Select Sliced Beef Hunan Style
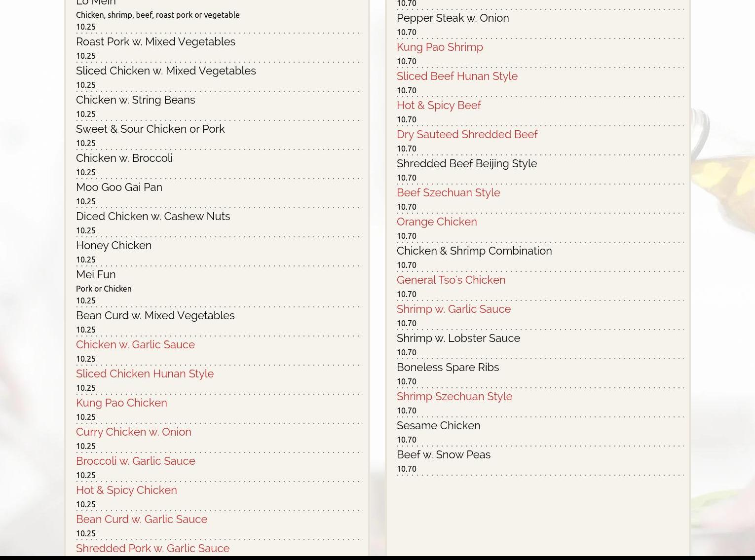This screenshot has height=560, width=755. pyautogui.click(x=456, y=76)
